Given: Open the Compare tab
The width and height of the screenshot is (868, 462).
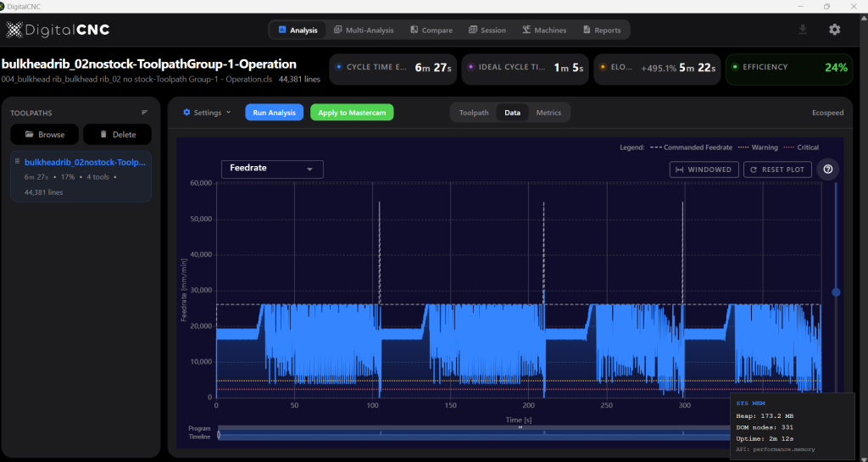Looking at the screenshot, I should click(x=431, y=30).
